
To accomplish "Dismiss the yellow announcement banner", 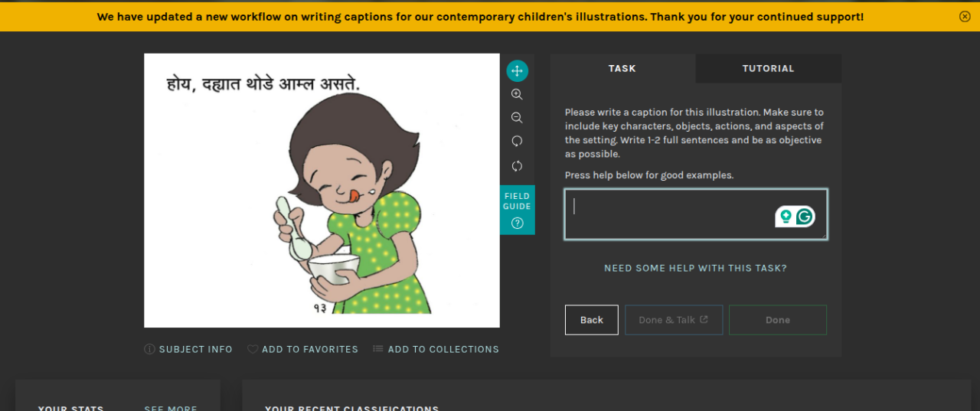I will pyautogui.click(x=965, y=16).
